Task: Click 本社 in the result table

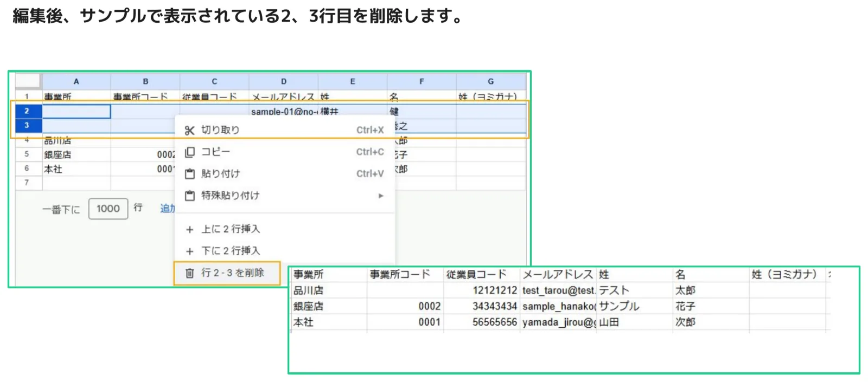Action: (x=329, y=322)
